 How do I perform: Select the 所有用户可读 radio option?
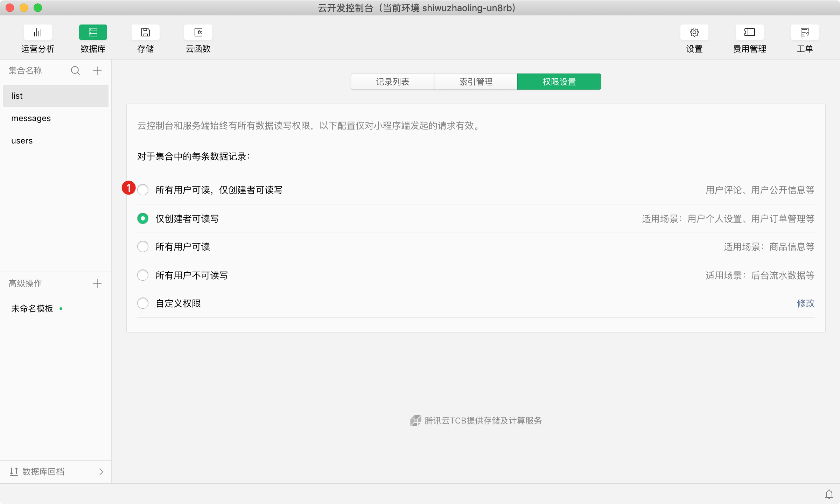point(143,247)
